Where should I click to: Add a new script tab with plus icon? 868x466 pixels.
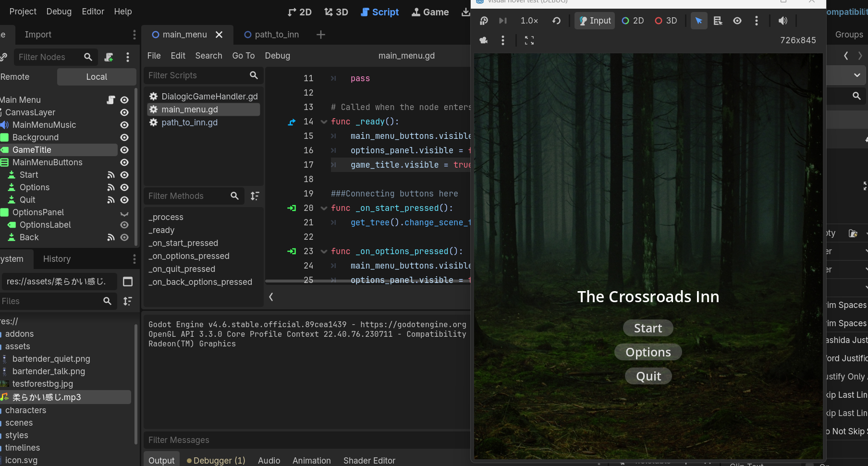coord(321,35)
